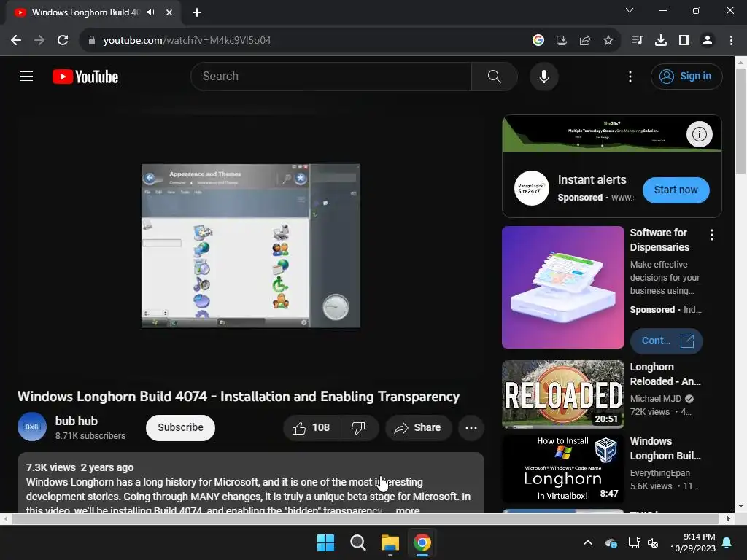Go forward in Chrome
Viewport: 747px width, 560px height.
coord(39,40)
